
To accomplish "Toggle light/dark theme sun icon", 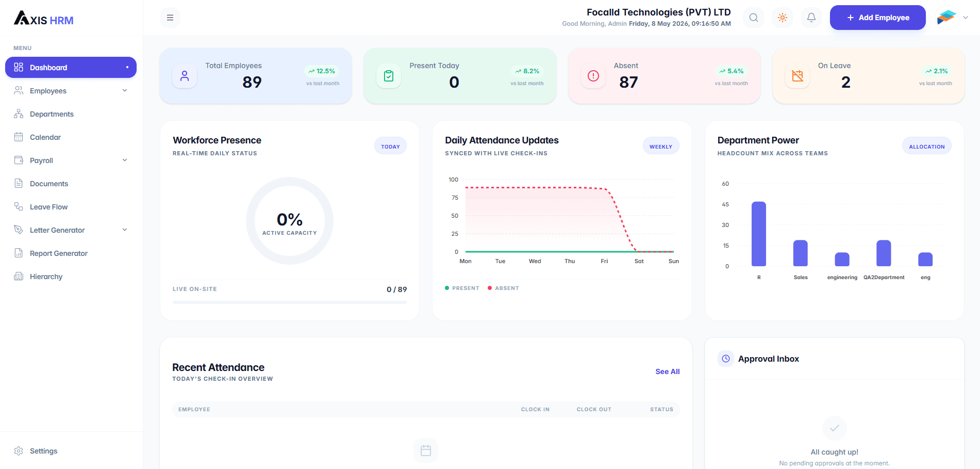I will [783, 18].
